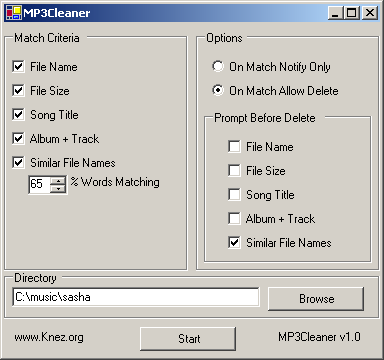Screen dimensions: 384x360
Task: Click the 65 percent value field
Action: pyautogui.click(x=39, y=184)
